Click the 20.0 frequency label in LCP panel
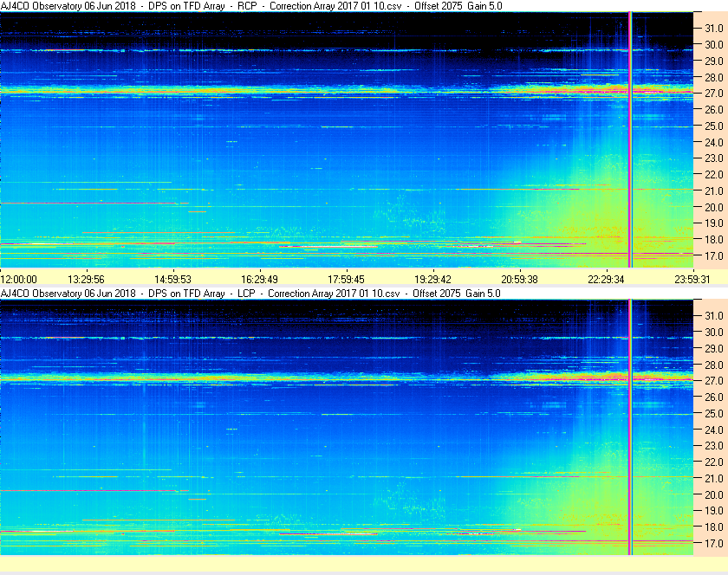728x575 pixels. (x=714, y=494)
